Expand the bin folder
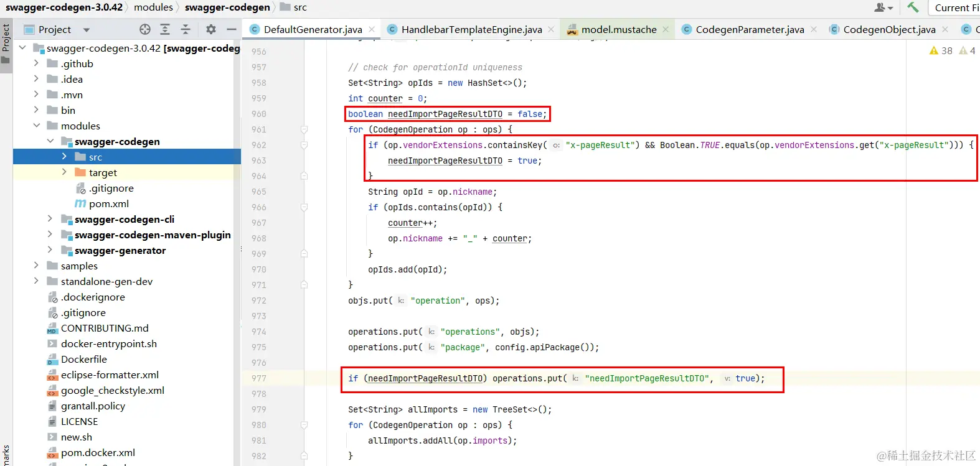Viewport: 980px width, 466px height. coord(36,110)
